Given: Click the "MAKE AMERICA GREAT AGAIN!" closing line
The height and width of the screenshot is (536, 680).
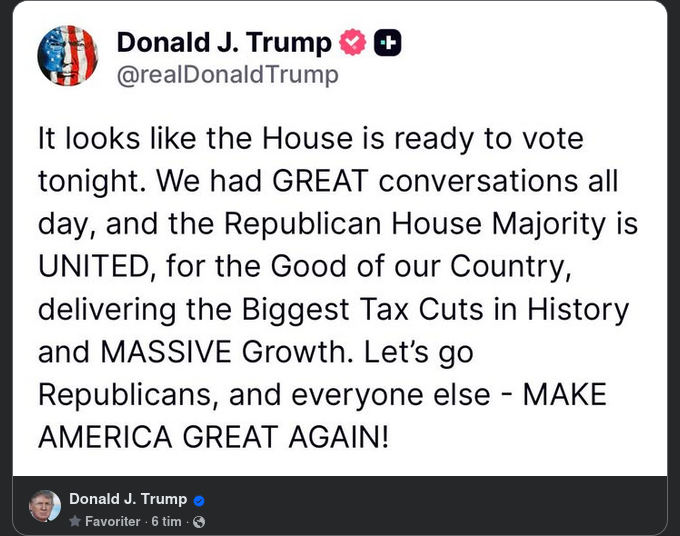Looking at the screenshot, I should click(212, 437).
